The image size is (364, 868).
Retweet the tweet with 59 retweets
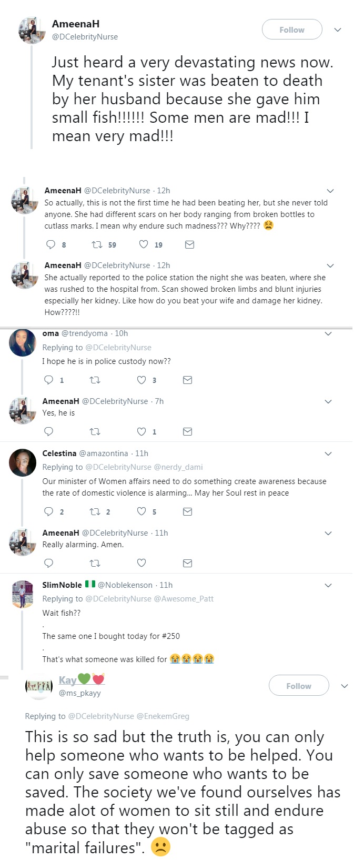97,244
